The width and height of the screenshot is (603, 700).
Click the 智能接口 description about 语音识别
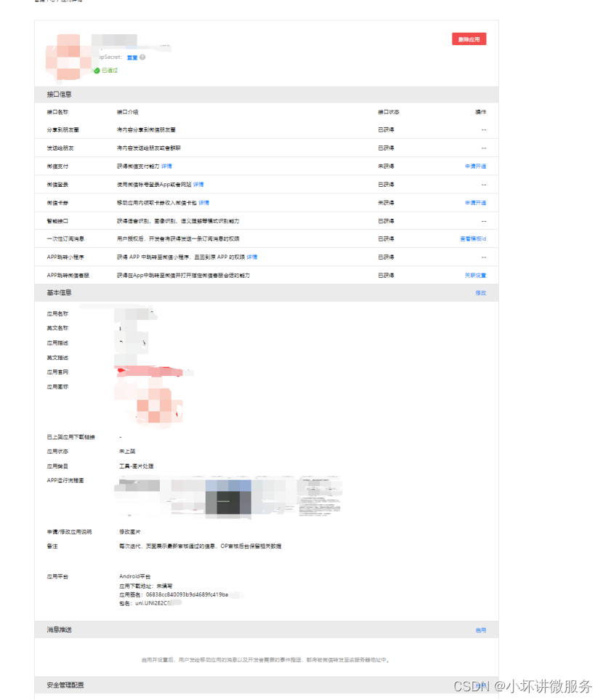tap(178, 221)
